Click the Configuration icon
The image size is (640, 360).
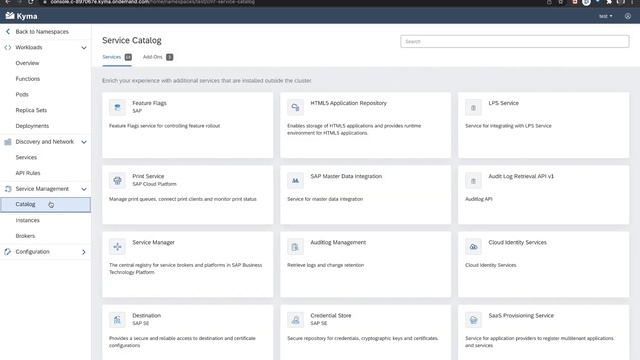coord(8,251)
